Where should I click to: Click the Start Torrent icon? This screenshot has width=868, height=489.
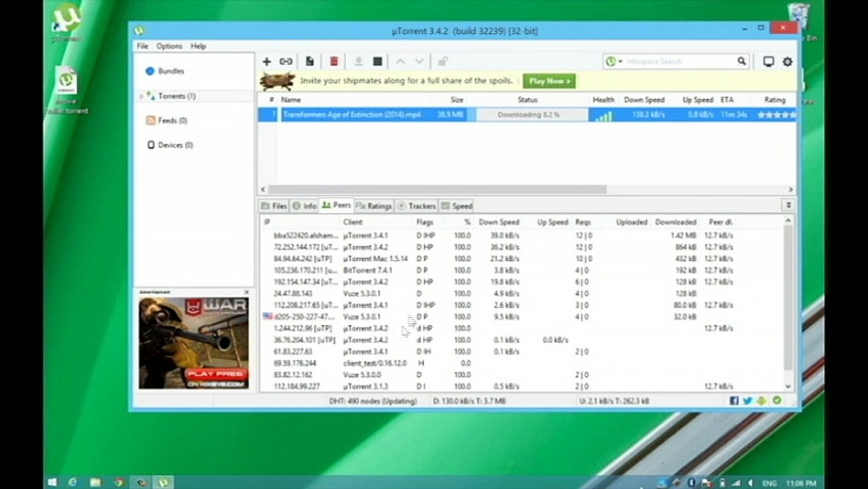coord(358,62)
